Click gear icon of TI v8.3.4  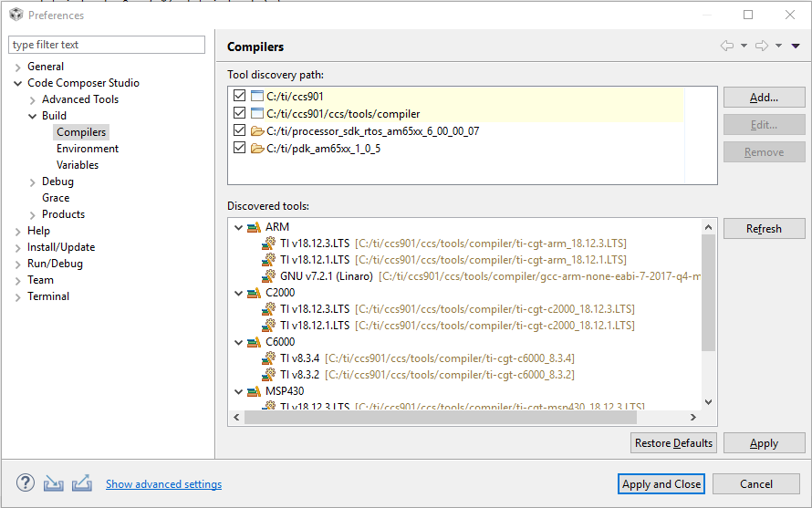[x=269, y=358]
